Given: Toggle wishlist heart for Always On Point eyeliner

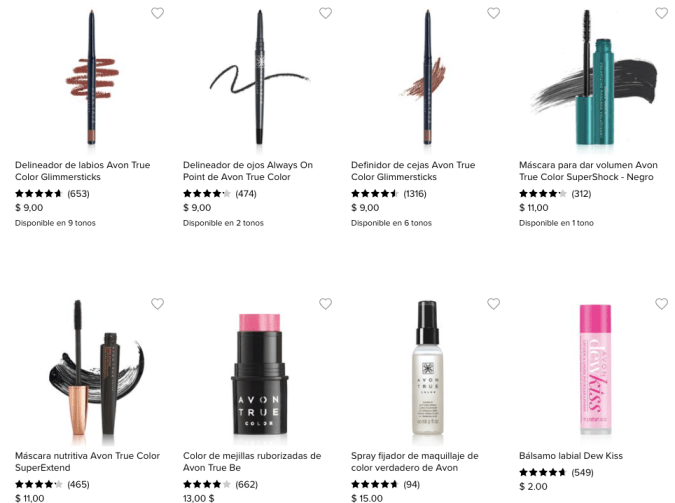Looking at the screenshot, I should [325, 13].
